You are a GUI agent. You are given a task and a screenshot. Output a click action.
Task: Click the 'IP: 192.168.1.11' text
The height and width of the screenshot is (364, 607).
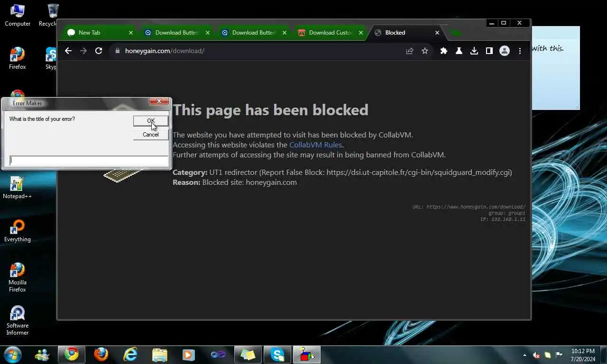point(503,219)
